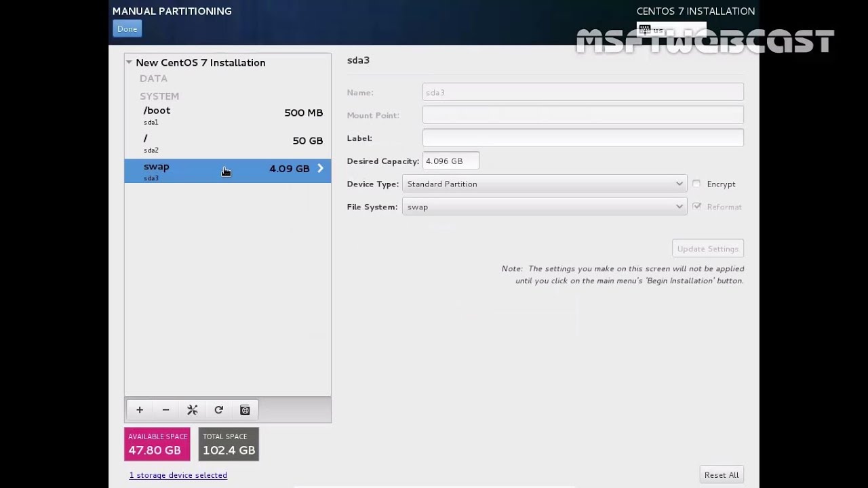The height and width of the screenshot is (488, 868).
Task: Select the swap sda3 partition row
Action: pos(228,171)
